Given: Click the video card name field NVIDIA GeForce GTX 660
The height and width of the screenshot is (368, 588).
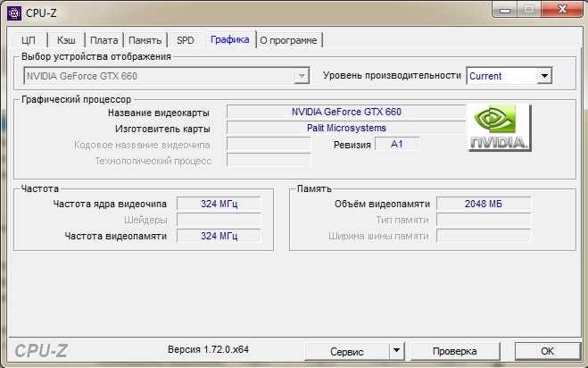Looking at the screenshot, I should click(346, 112).
